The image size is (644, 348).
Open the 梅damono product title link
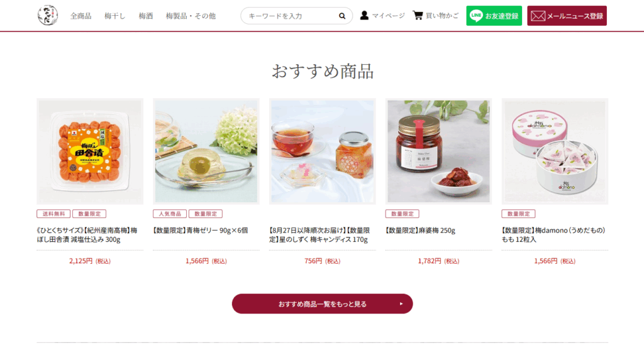click(x=553, y=235)
